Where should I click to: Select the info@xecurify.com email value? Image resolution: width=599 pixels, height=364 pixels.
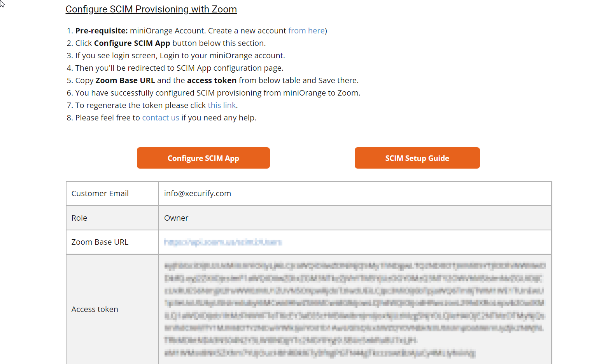[198, 193]
